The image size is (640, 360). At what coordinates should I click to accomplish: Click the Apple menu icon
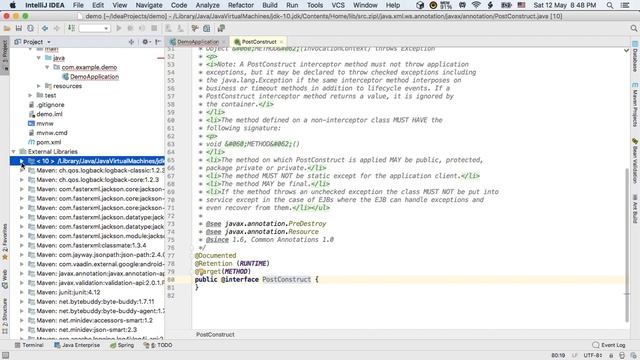13,5
